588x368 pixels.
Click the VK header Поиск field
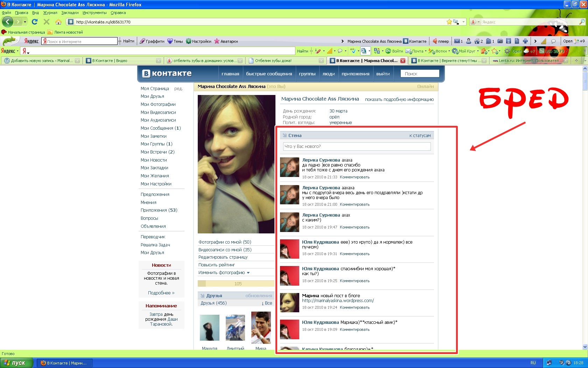coord(420,74)
